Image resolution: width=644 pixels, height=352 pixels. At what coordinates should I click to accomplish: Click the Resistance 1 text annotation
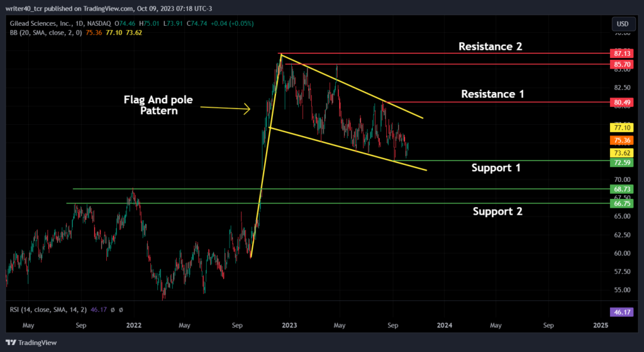492,94
